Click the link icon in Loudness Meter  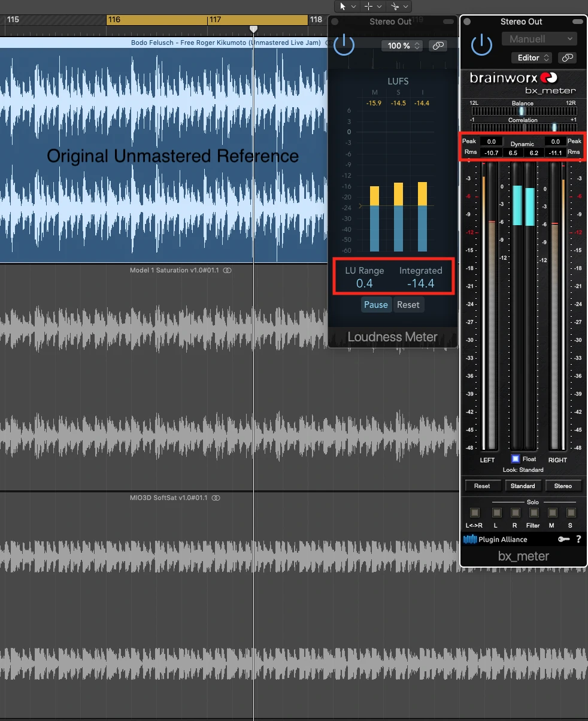point(438,46)
